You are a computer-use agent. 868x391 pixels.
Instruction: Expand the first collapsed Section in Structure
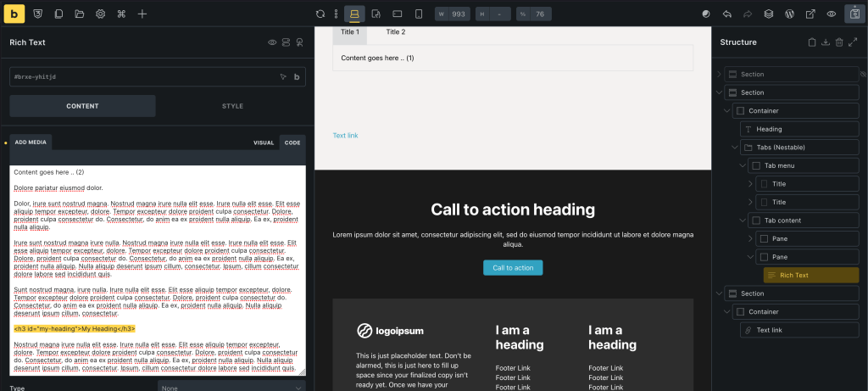point(720,75)
